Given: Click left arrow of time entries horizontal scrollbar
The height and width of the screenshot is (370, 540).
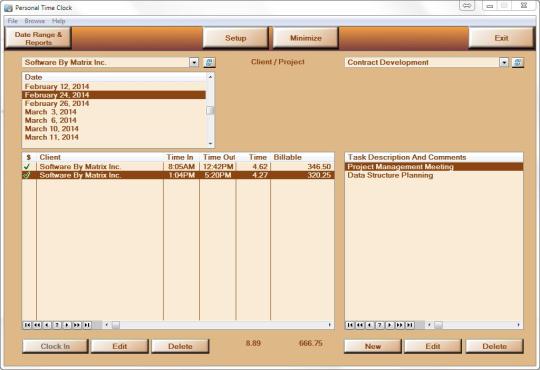Looking at the screenshot, I should tap(107, 325).
